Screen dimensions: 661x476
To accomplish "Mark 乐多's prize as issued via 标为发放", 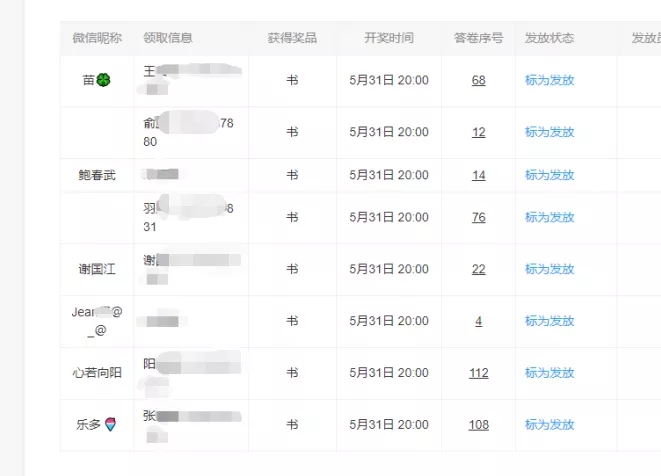I will [x=549, y=425].
